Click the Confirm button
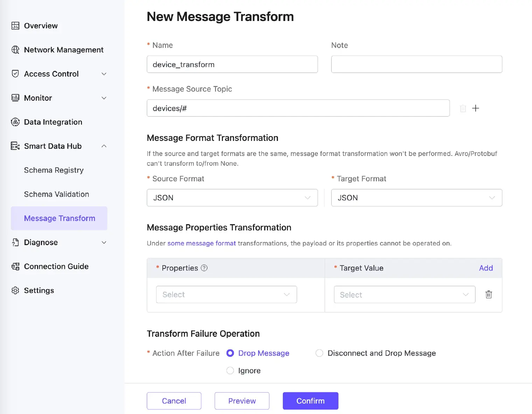532x414 pixels. [310, 401]
